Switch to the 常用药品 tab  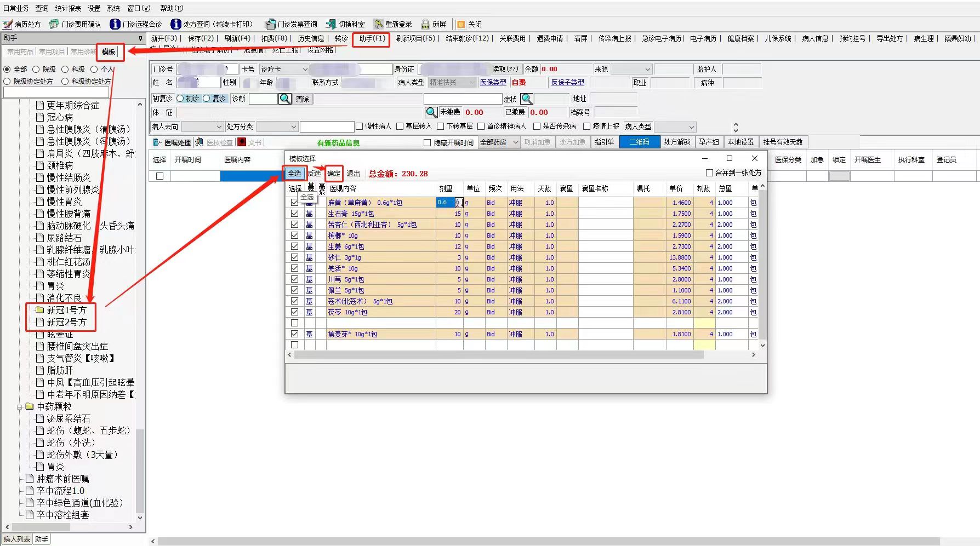coord(20,51)
